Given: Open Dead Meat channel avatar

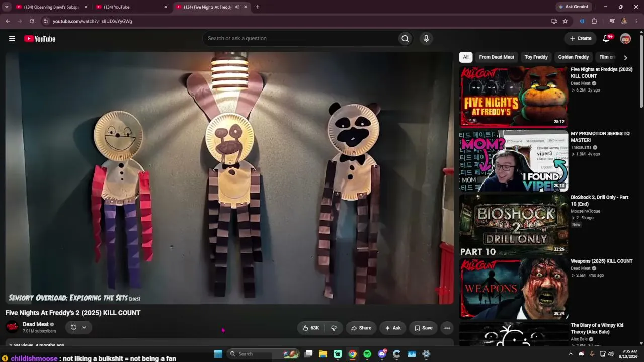Looking at the screenshot, I should point(12,327).
